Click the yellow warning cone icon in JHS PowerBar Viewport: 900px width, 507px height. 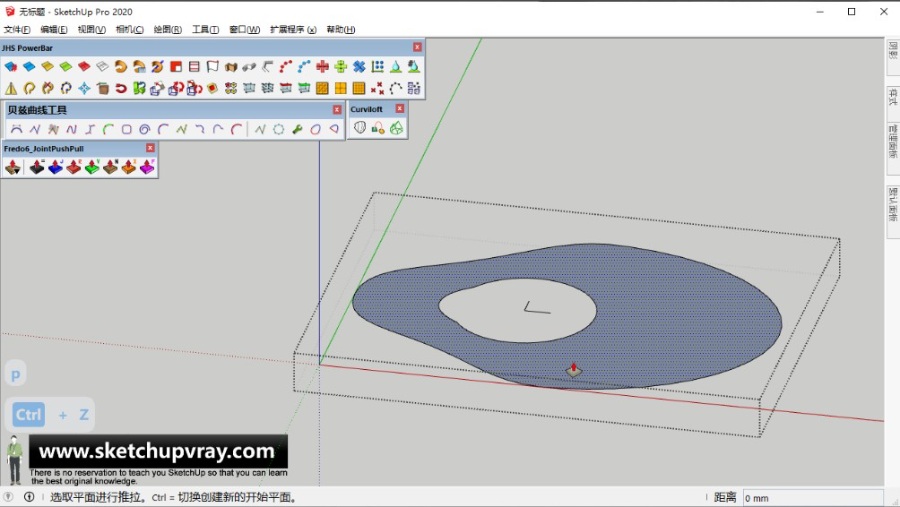click(11, 88)
